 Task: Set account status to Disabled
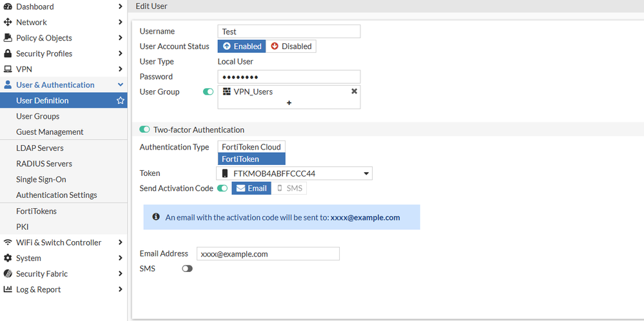point(291,46)
